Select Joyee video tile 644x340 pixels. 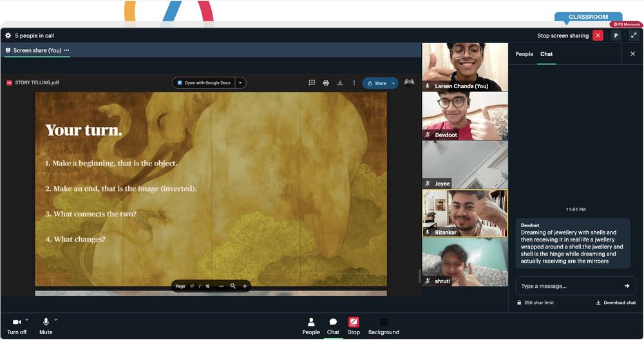pos(465,165)
